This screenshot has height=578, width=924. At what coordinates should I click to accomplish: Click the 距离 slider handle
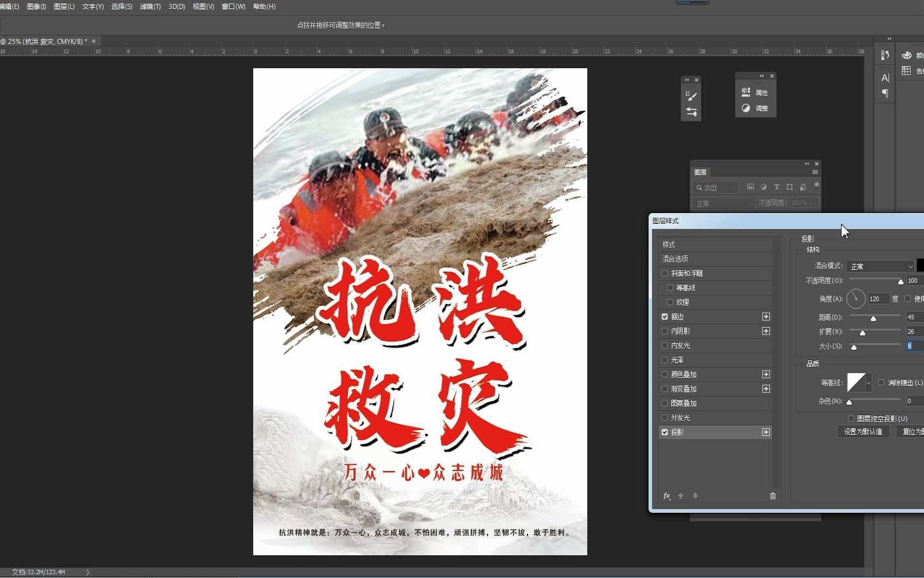873,318
